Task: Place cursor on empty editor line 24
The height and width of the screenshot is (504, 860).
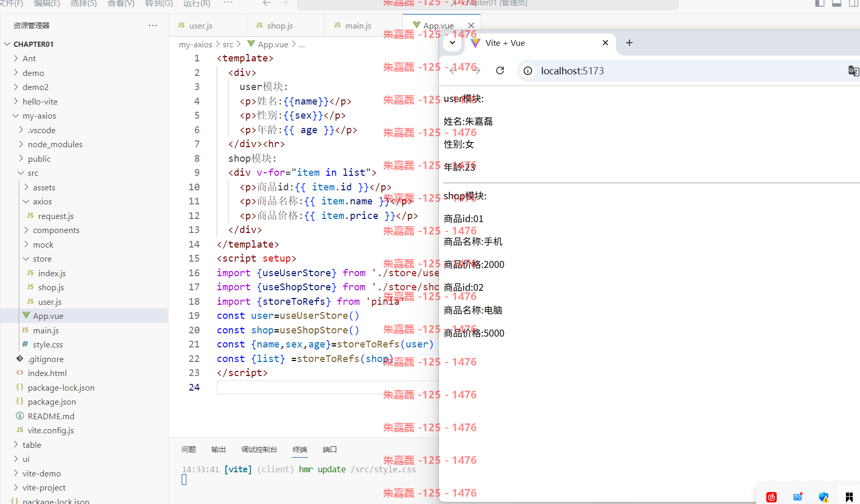Action: pyautogui.click(x=328, y=387)
